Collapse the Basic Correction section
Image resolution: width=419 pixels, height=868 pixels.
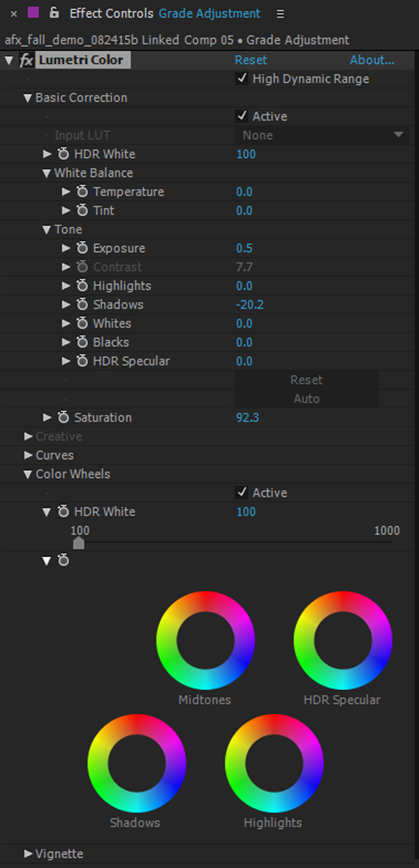click(x=28, y=98)
